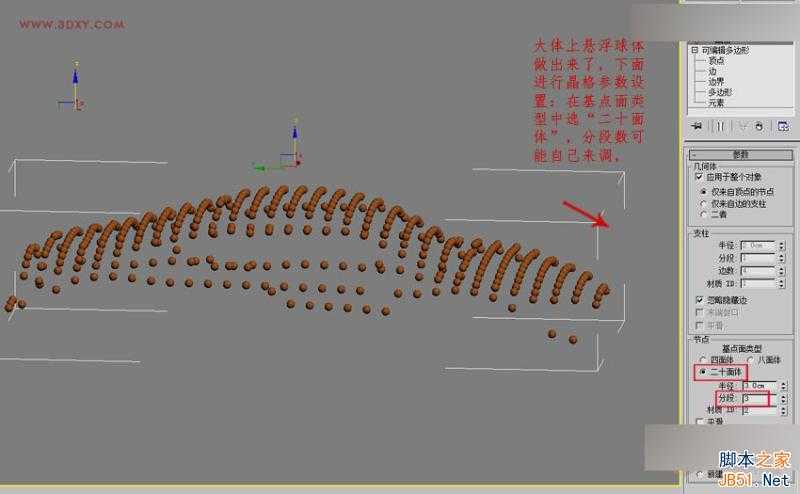Select the 顶点 sub-object level
The image size is (800, 494).
coord(716,60)
